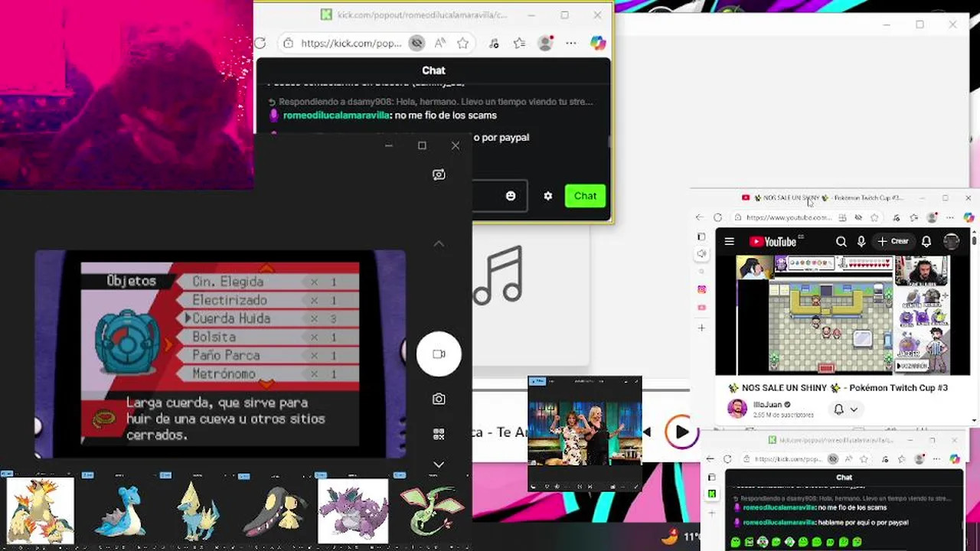Start recording with round video button
Viewport: 980px width, 551px height.
pyautogui.click(x=439, y=354)
